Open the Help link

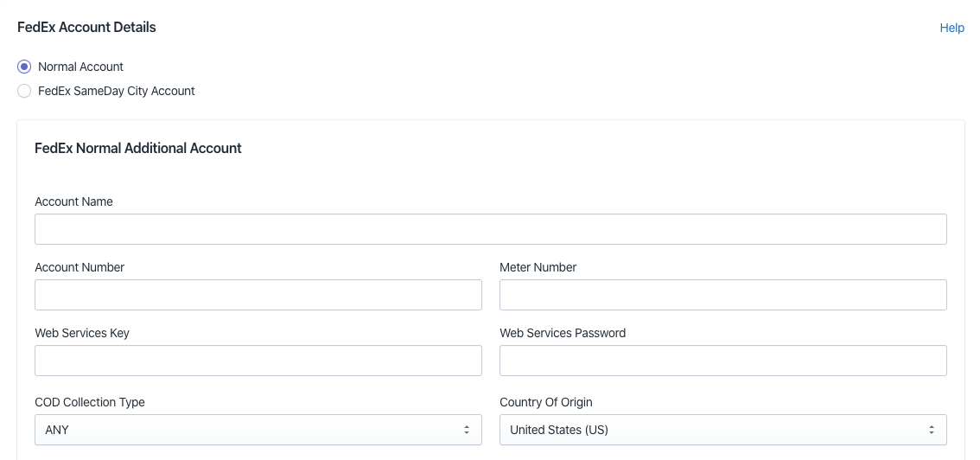(951, 29)
